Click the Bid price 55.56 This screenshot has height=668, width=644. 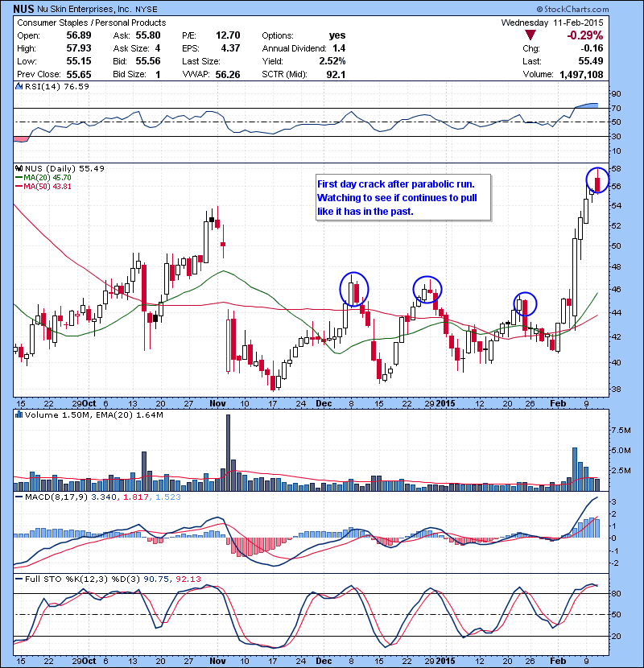point(148,61)
